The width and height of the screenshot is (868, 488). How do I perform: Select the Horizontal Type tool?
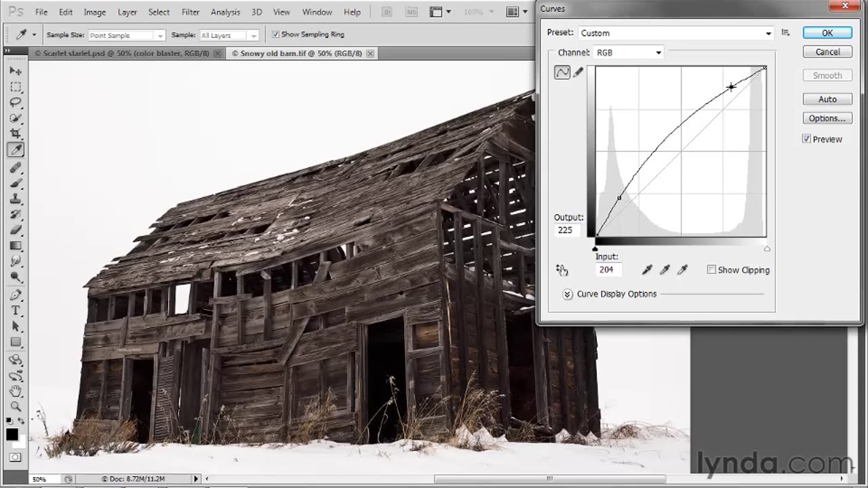pyautogui.click(x=15, y=310)
